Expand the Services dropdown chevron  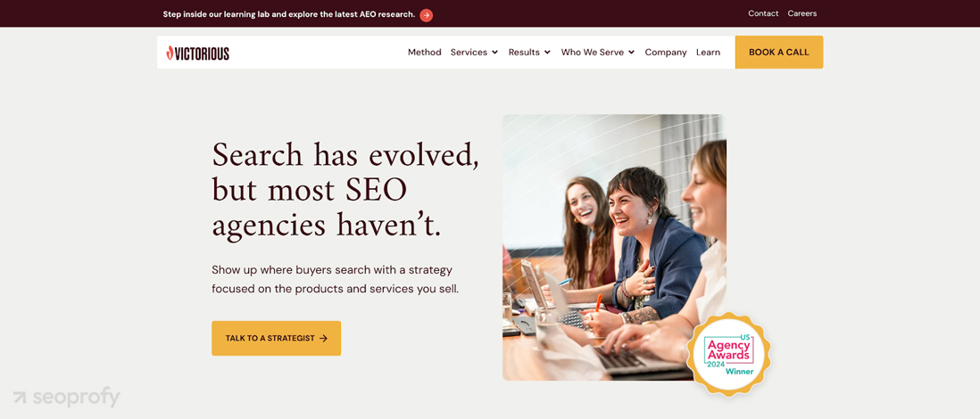point(495,53)
